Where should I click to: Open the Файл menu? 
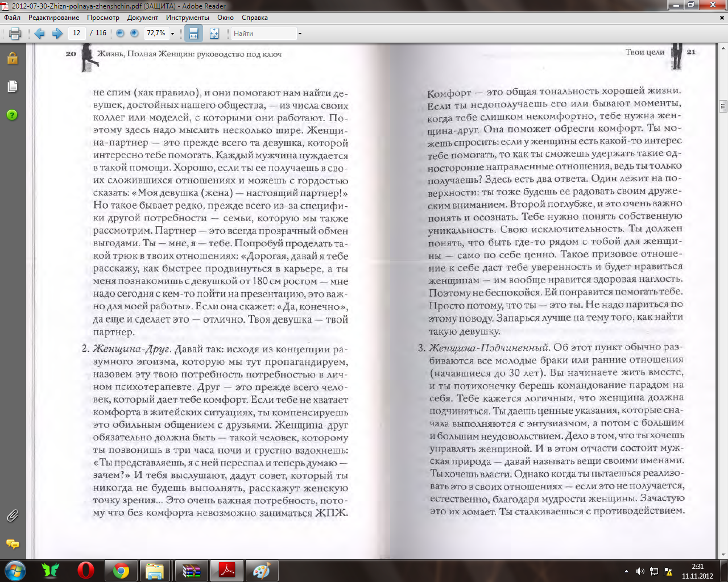coord(12,18)
